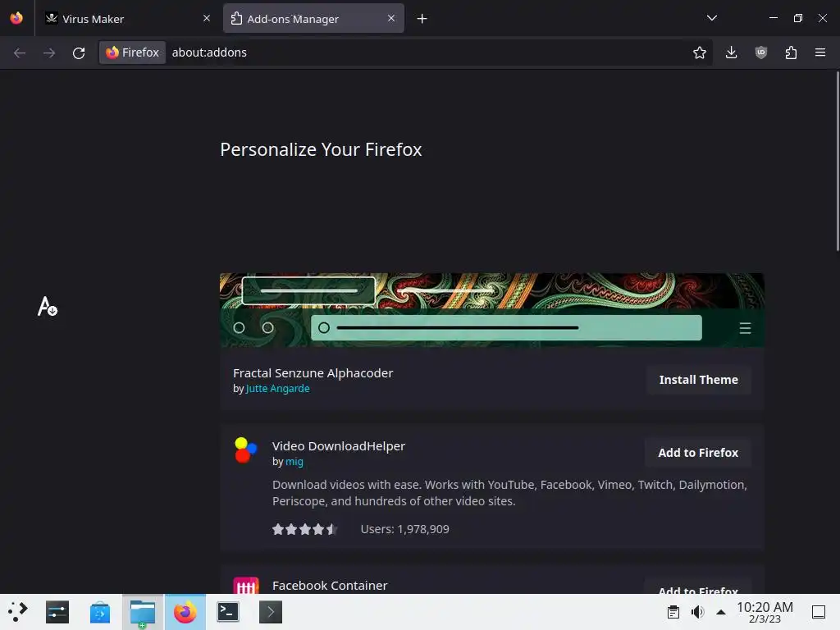840x630 pixels.
Task: Launch Discover software center from taskbar
Action: 99,612
